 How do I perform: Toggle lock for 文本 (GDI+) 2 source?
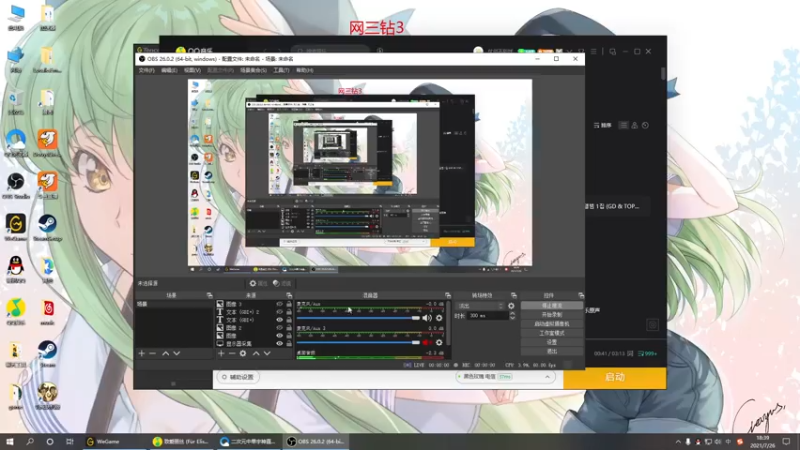point(289,312)
